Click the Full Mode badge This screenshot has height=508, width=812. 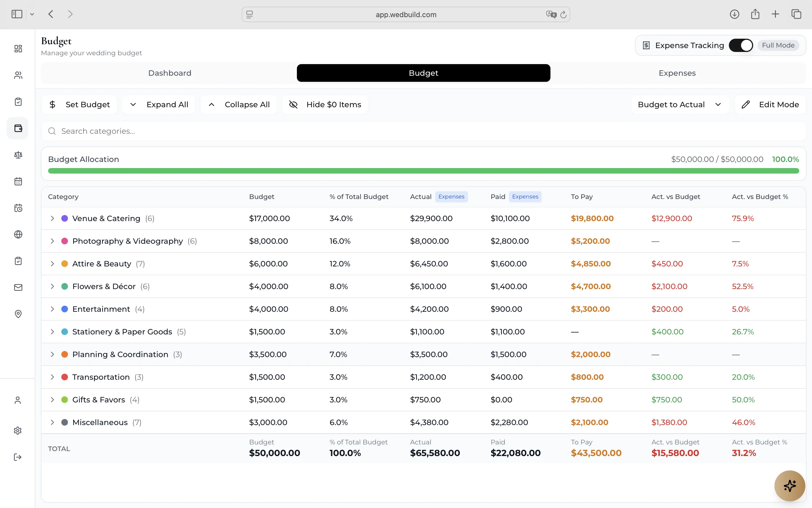tap(778, 45)
